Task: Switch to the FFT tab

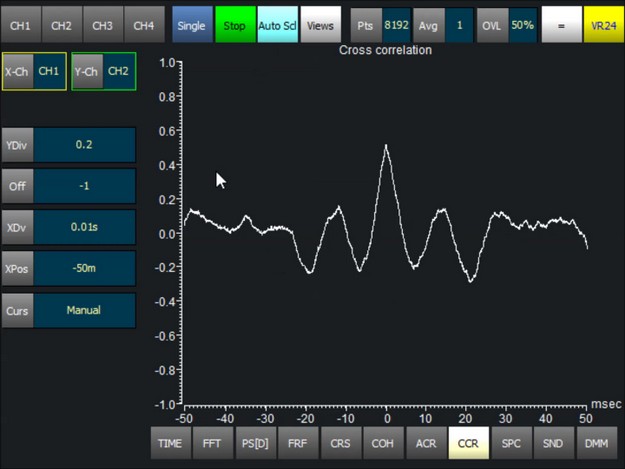Action: [x=213, y=442]
